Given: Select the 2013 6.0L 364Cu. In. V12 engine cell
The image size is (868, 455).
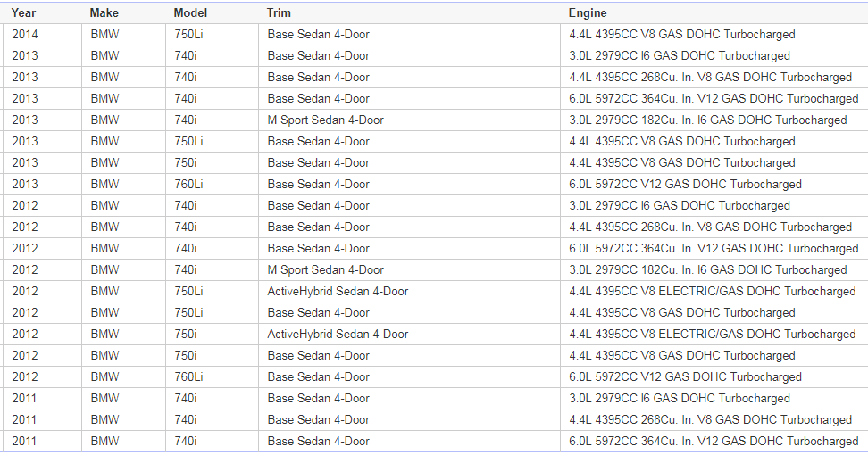Looking at the screenshot, I should [714, 99].
